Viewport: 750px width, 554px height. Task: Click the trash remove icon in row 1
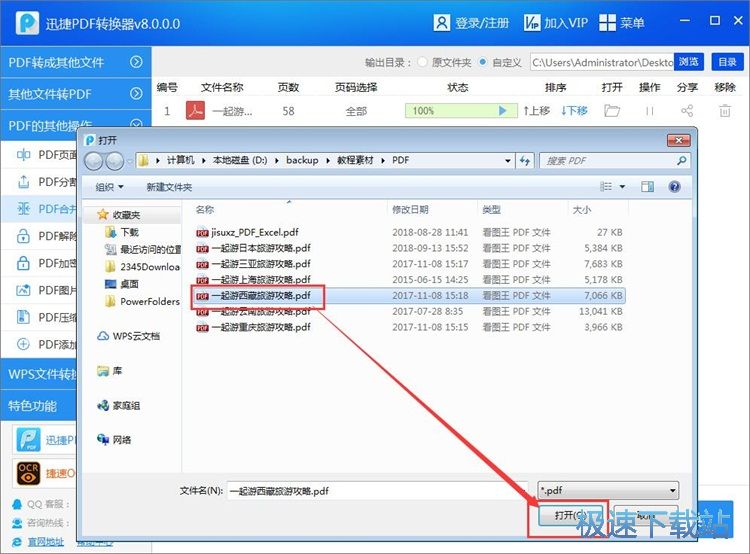725,111
